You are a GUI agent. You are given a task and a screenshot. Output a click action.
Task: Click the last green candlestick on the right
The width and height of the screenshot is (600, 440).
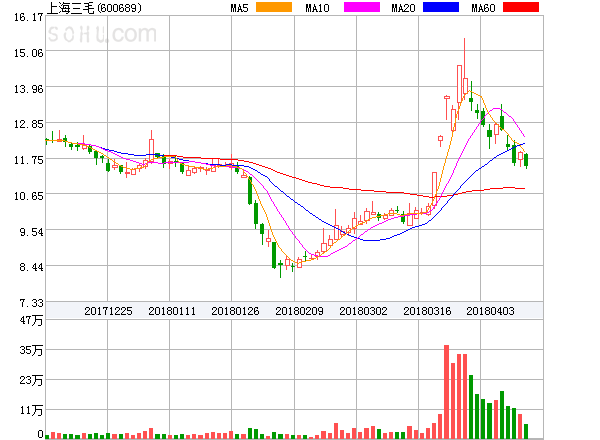[526, 160]
